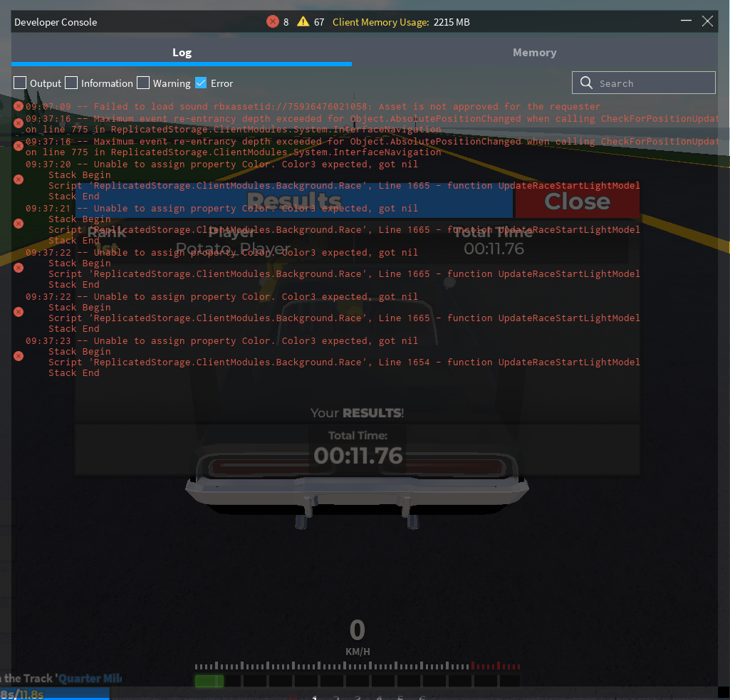Click error icon beside 09:37:23 Color entry

click(x=19, y=356)
